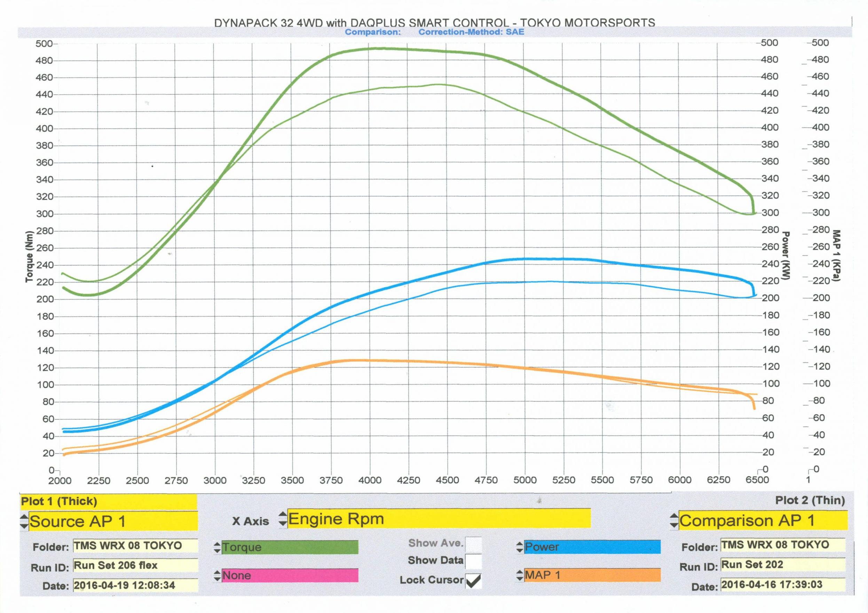Image resolution: width=868 pixels, height=613 pixels.
Task: Click the Plot 1 (Thick) header label
Action: (59, 502)
